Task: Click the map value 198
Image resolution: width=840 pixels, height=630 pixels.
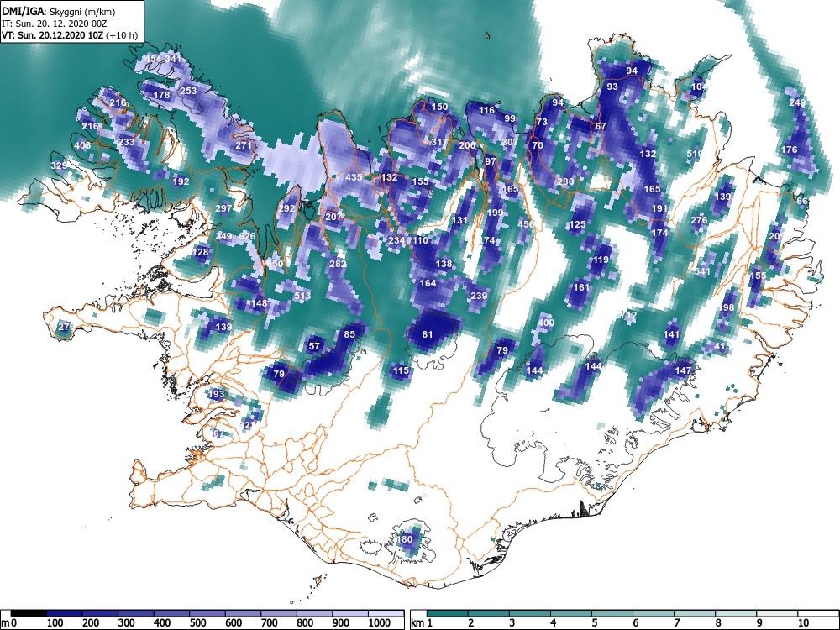Action: (726, 307)
